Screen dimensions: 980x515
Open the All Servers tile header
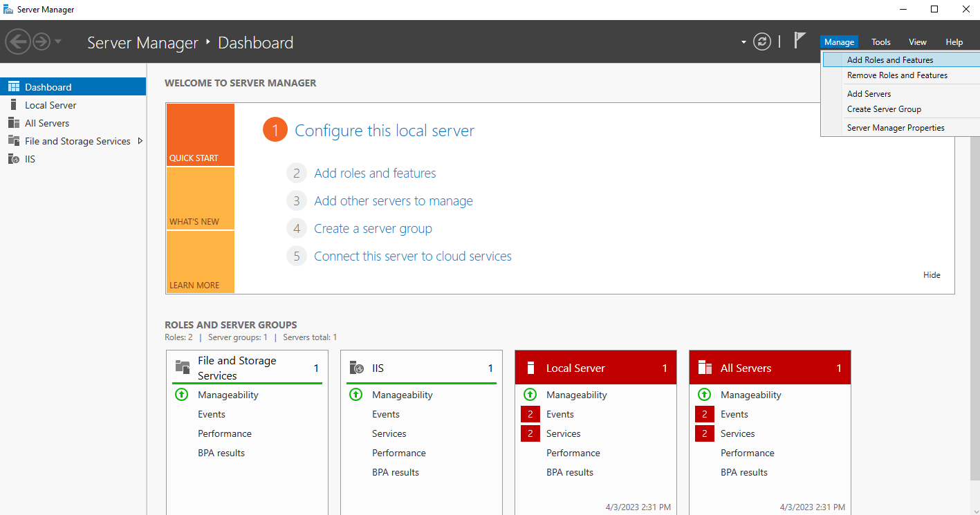pyautogui.click(x=770, y=368)
